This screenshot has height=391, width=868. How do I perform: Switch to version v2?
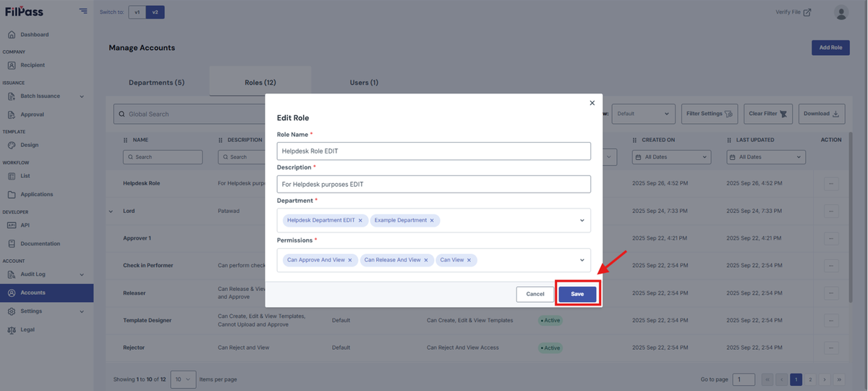[155, 12]
